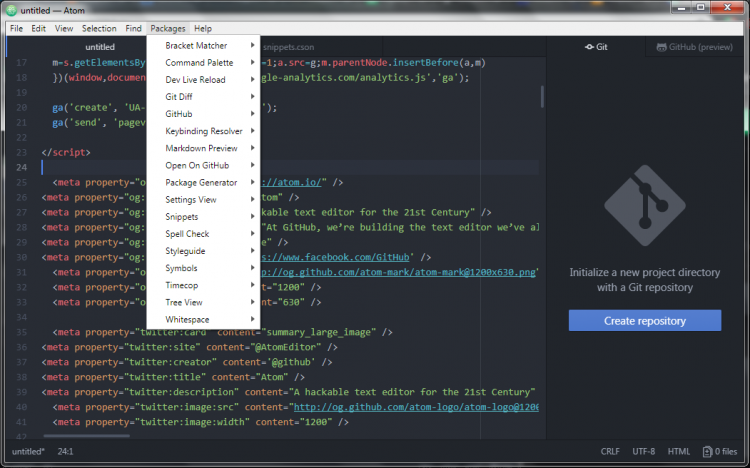This screenshot has height=468, width=750.
Task: Expand the Whitespace submenu
Action: pos(203,320)
